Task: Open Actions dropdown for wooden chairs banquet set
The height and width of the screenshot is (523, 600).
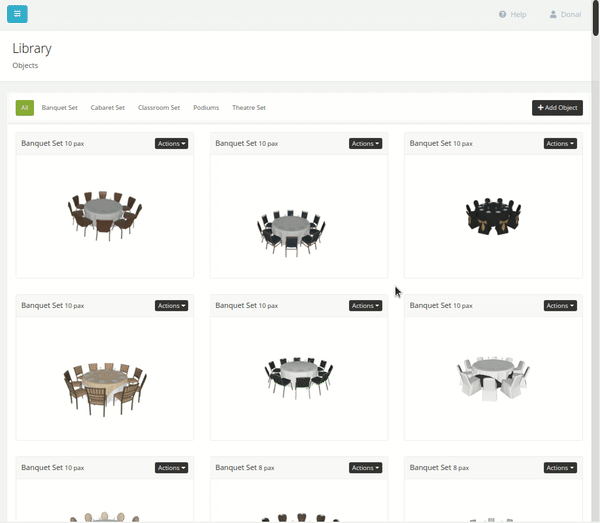Action: pyautogui.click(x=171, y=306)
